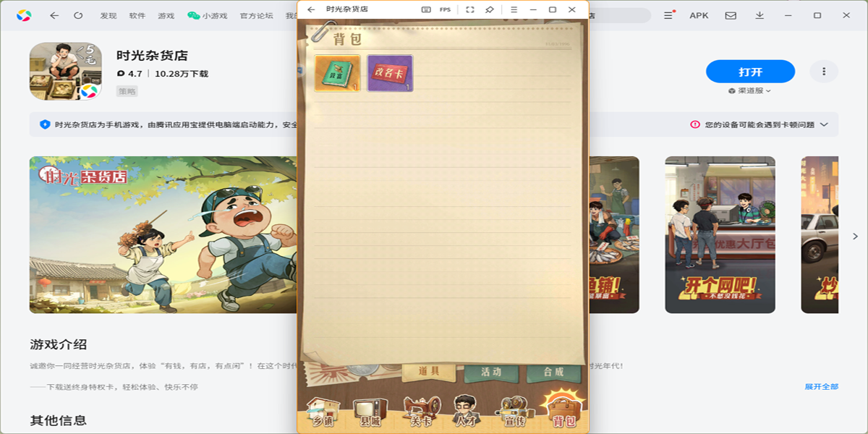The image size is (868, 434).
Task: Open the 背包 backpack icon
Action: point(563,409)
